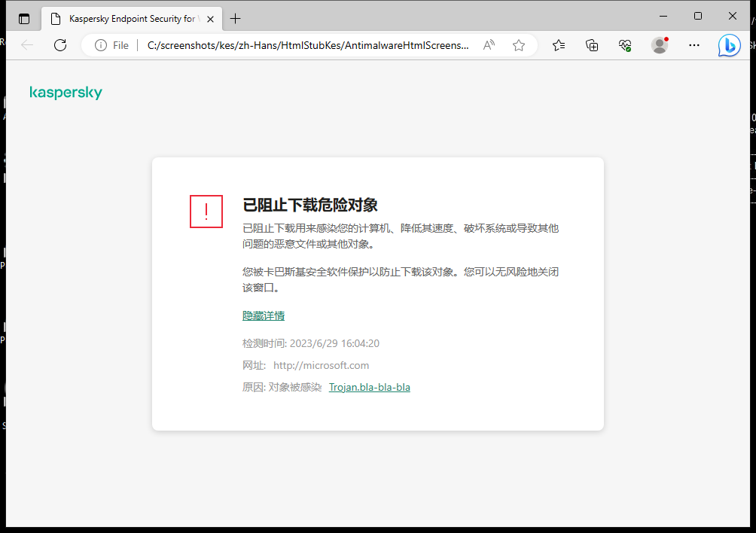
Task: Refresh the current page
Action: (60, 44)
